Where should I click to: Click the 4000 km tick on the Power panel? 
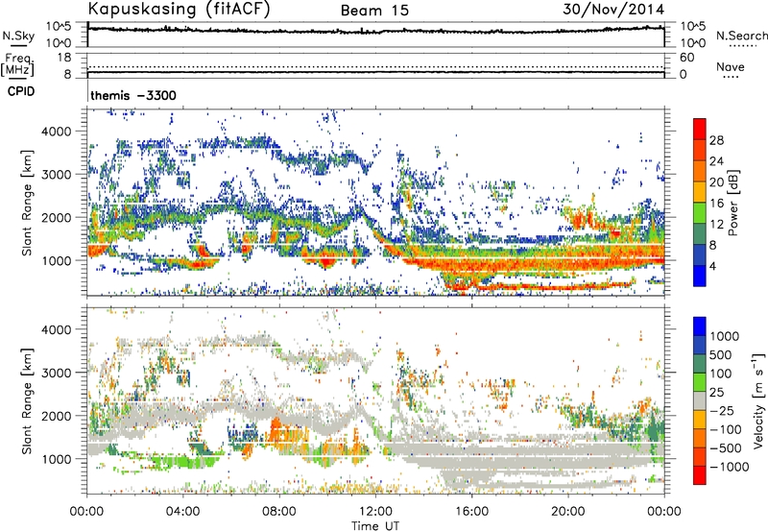point(57,132)
